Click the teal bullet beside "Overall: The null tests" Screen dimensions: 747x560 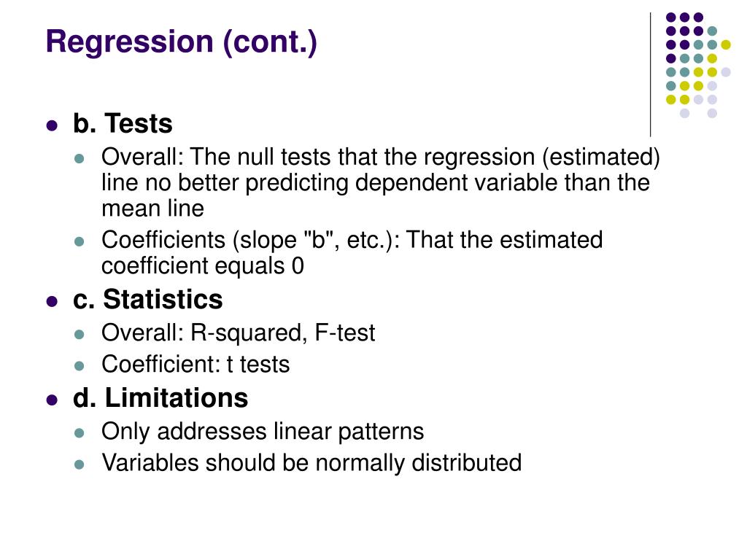coord(80,158)
